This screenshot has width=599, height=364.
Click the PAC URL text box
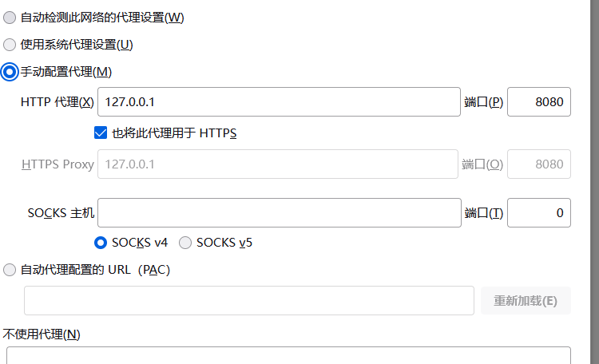coord(249,301)
